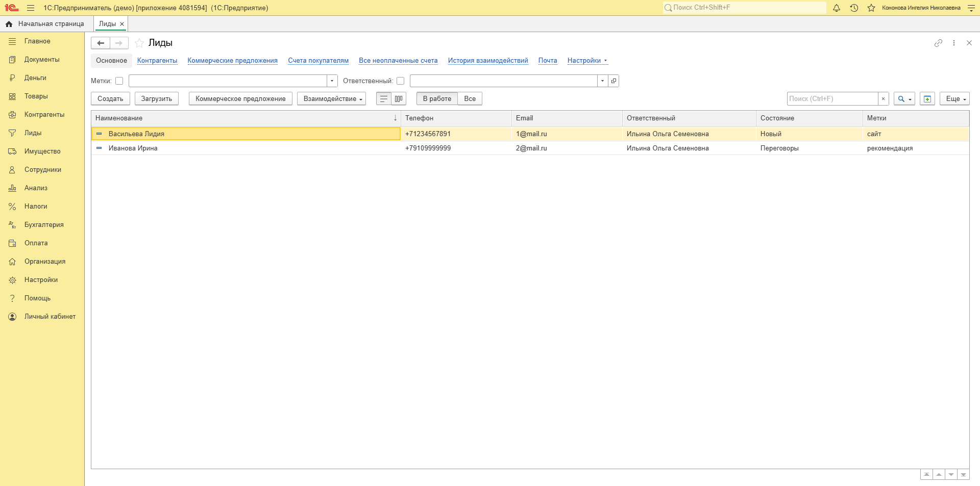Open the notifications bell icon

point(837,8)
